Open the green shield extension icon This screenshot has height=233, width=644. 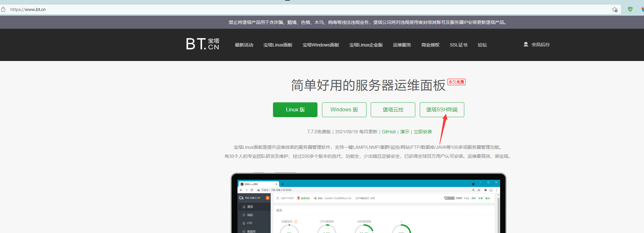point(630,9)
